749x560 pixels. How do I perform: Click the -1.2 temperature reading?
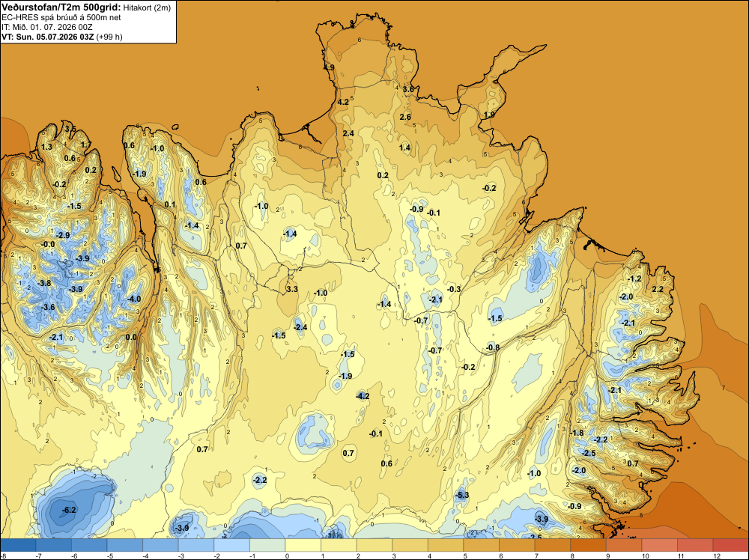pos(635,279)
